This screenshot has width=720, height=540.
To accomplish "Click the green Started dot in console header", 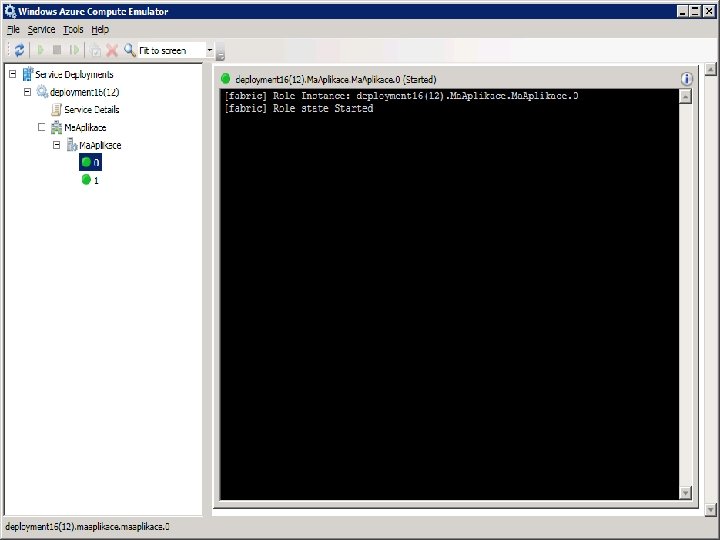I will 225,79.
